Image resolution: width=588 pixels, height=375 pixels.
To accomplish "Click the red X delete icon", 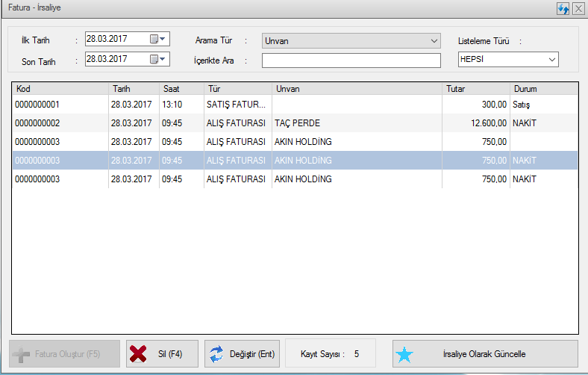I will coord(138,354).
